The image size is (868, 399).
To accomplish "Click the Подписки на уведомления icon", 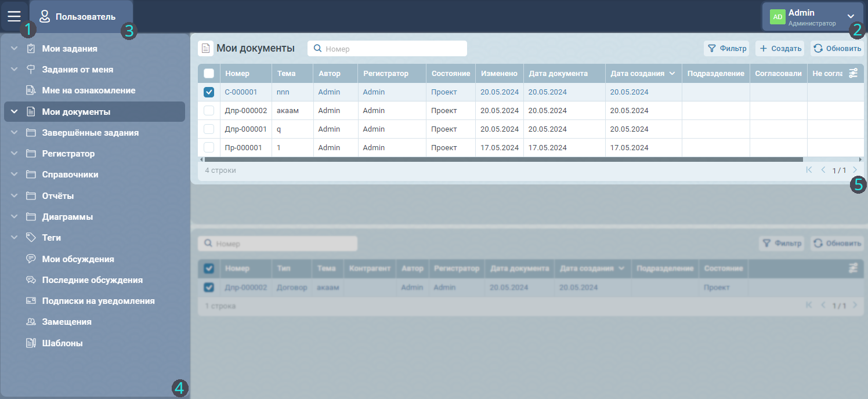I will coord(31,301).
